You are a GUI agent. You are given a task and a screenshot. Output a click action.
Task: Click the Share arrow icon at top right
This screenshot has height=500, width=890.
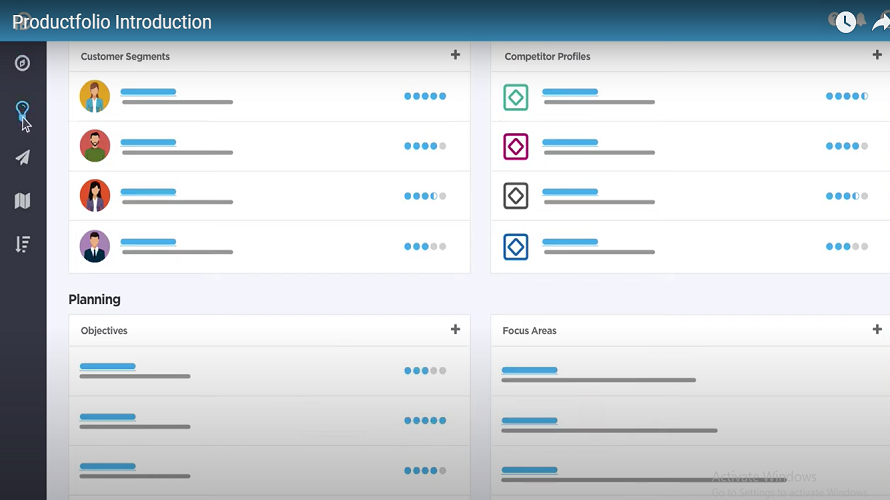tap(881, 22)
